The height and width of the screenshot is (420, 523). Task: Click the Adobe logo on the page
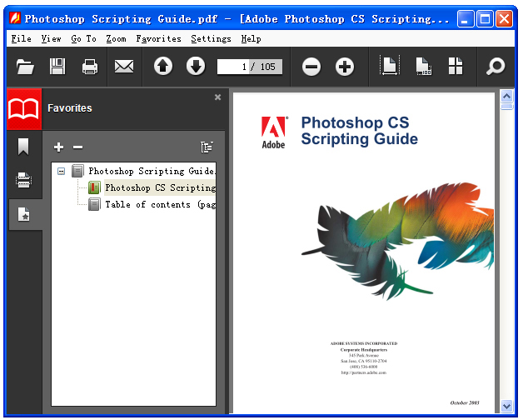pos(273,132)
